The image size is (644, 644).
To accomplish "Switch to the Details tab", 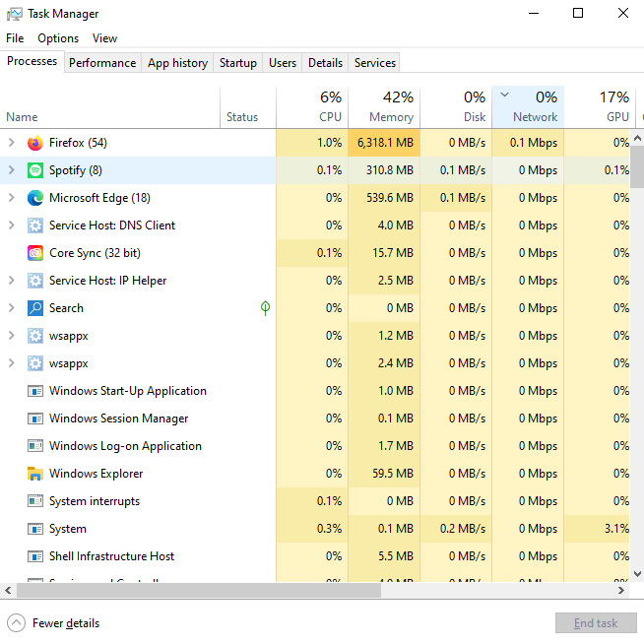I will (x=325, y=63).
